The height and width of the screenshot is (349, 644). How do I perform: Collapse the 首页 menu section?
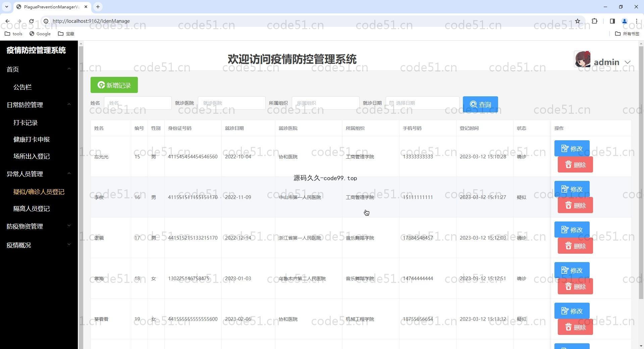[39, 69]
